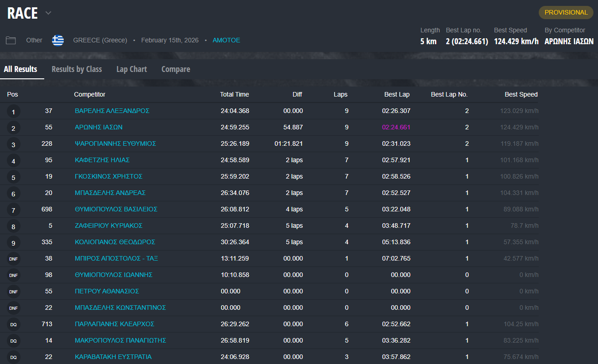Expand the RACE session dropdown arrow
This screenshot has width=598, height=364.
click(48, 13)
